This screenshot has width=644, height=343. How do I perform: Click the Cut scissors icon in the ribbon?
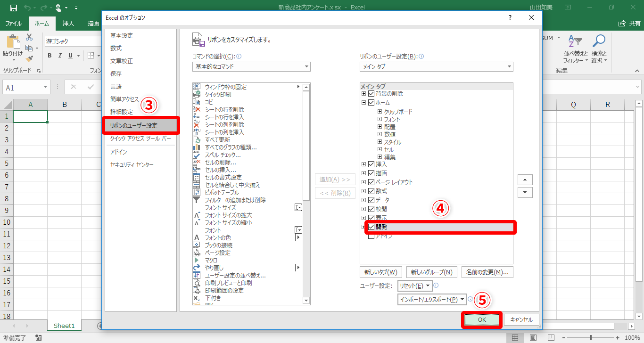(29, 37)
